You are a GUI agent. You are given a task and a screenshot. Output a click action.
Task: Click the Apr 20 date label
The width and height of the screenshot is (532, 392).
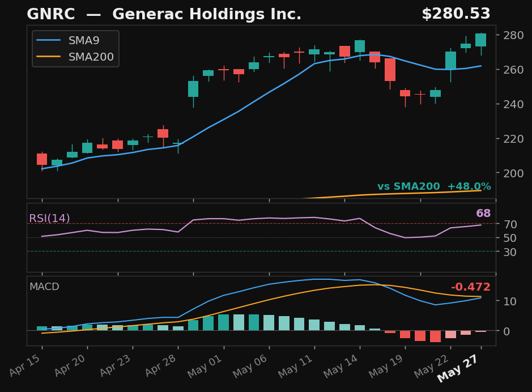click(x=70, y=367)
